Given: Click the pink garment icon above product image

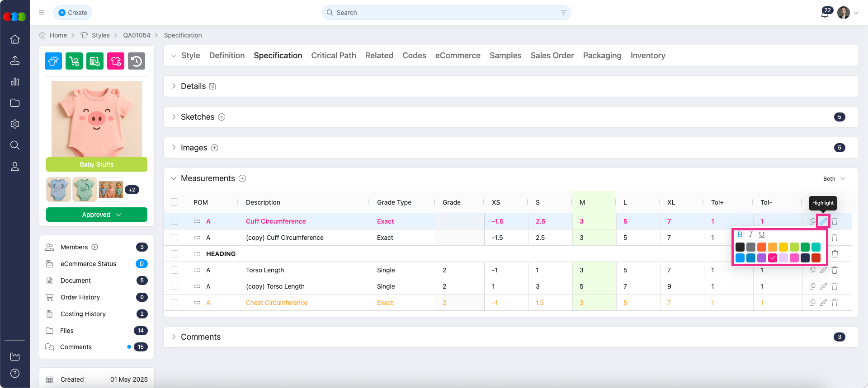Looking at the screenshot, I should pyautogui.click(x=116, y=61).
